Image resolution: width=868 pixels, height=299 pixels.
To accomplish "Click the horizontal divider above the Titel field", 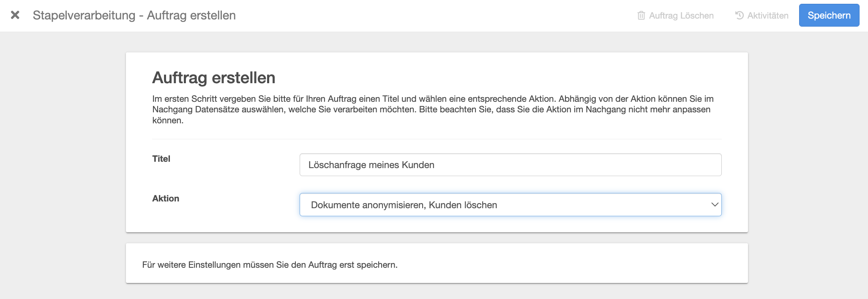I will click(x=437, y=139).
